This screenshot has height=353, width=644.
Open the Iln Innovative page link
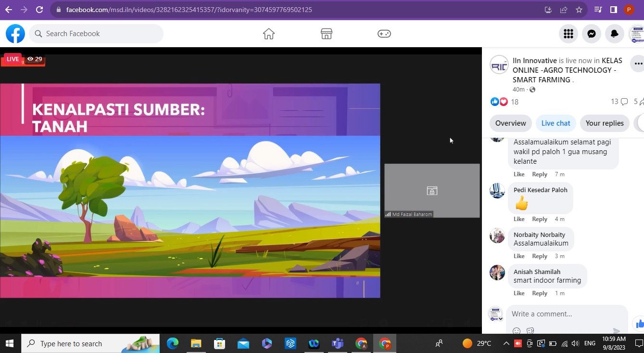[534, 61]
